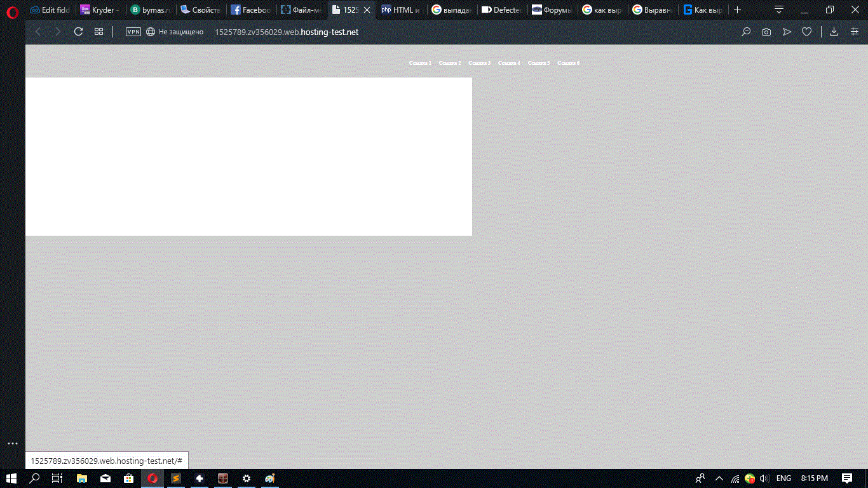This screenshot has height=488, width=868.
Task: Open a new browser tab
Action: 737,10
